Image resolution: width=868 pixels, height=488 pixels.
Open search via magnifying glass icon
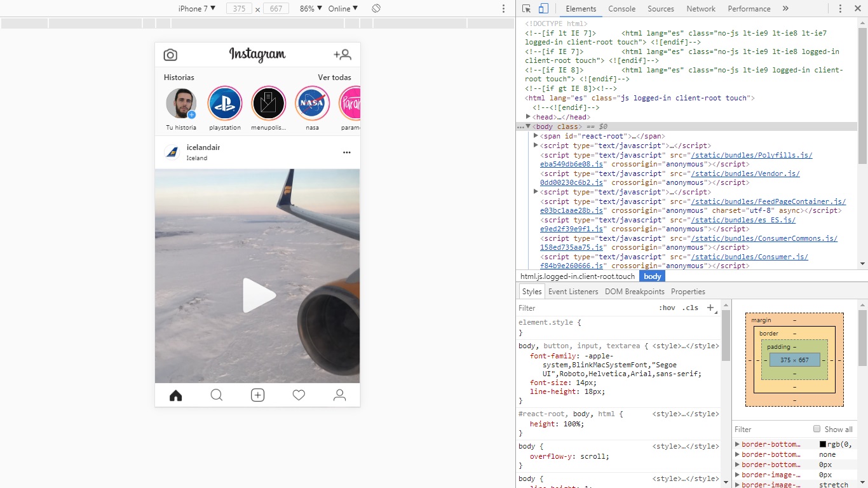(217, 395)
